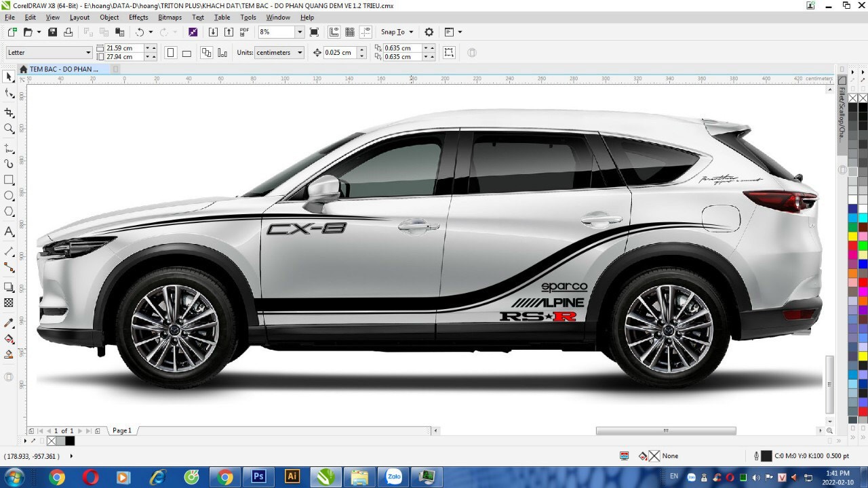Click the horizontal scrollbar thumb
Screen dimensions: 868x488
[x=666, y=430]
